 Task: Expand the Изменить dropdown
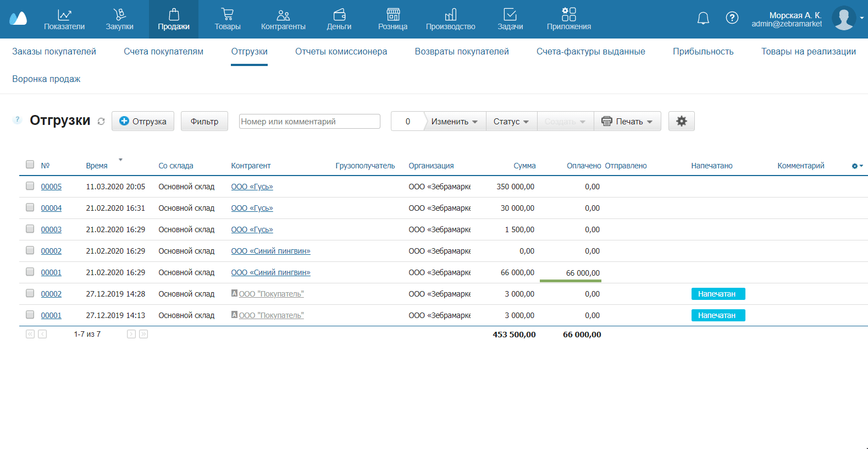click(454, 122)
